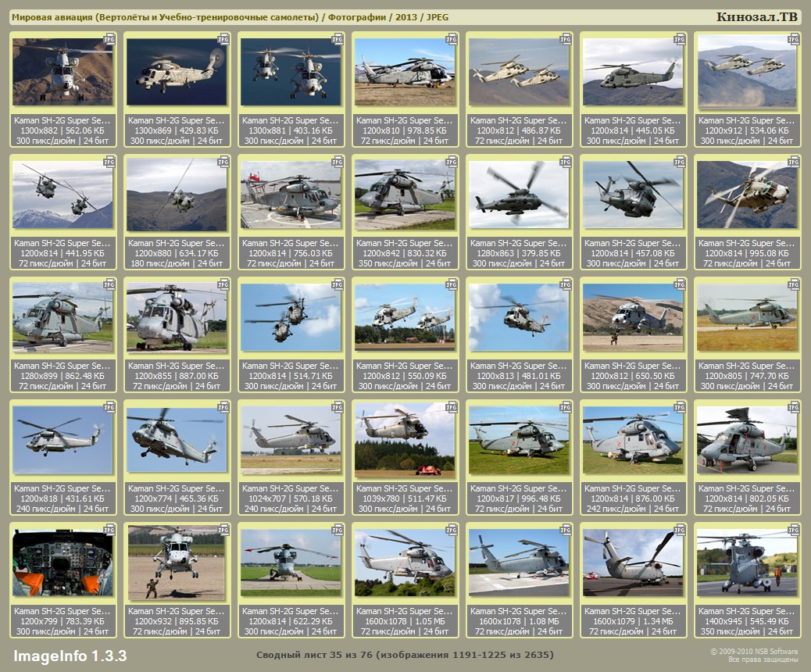Open the 1.05 МБ helicopter thumbnail

[x=404, y=563]
